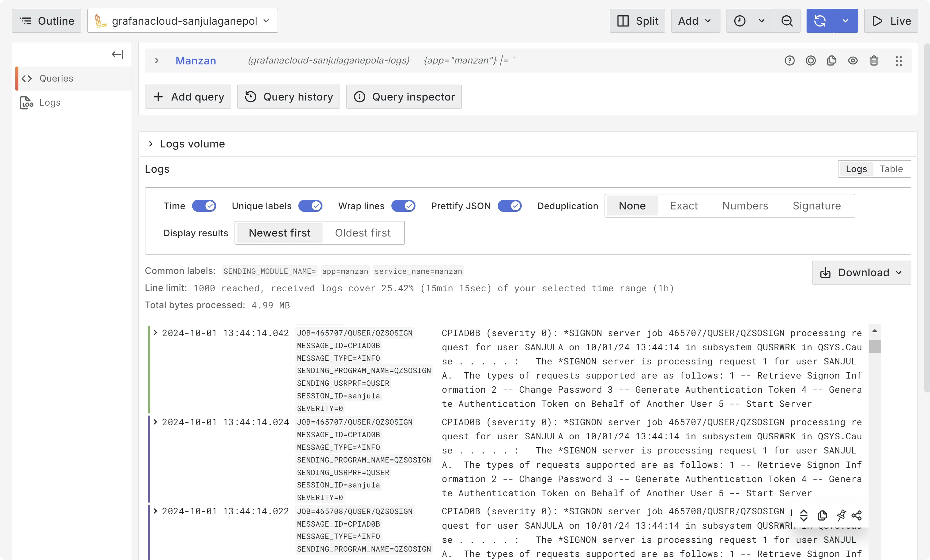Expand the Logs volume panel
930x560 pixels.
151,144
